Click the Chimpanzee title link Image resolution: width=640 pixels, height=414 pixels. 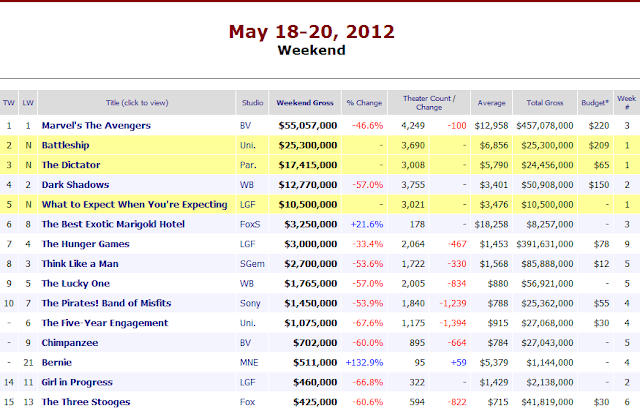(70, 343)
